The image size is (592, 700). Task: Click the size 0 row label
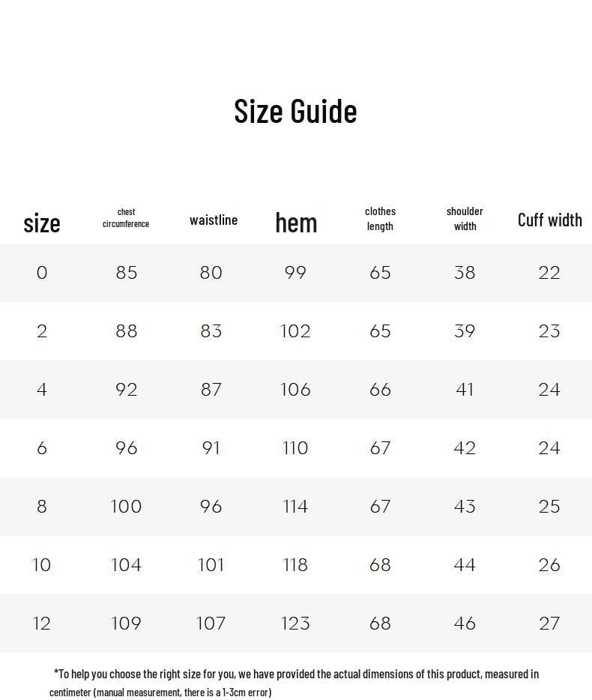pos(42,273)
